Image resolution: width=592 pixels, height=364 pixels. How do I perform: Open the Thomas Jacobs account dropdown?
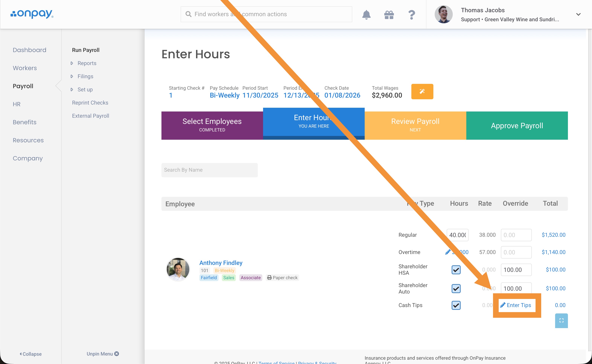[578, 14]
